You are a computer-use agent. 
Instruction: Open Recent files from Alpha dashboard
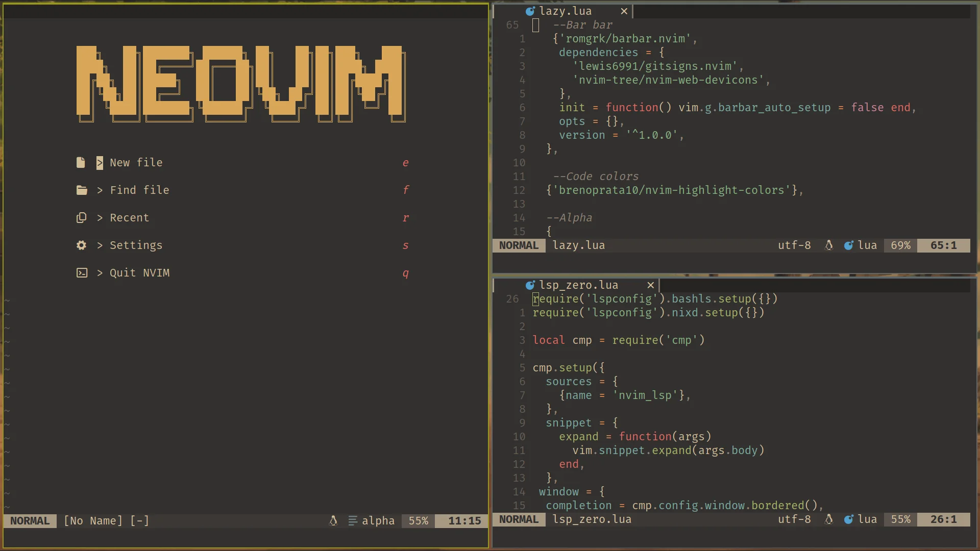pyautogui.click(x=128, y=217)
